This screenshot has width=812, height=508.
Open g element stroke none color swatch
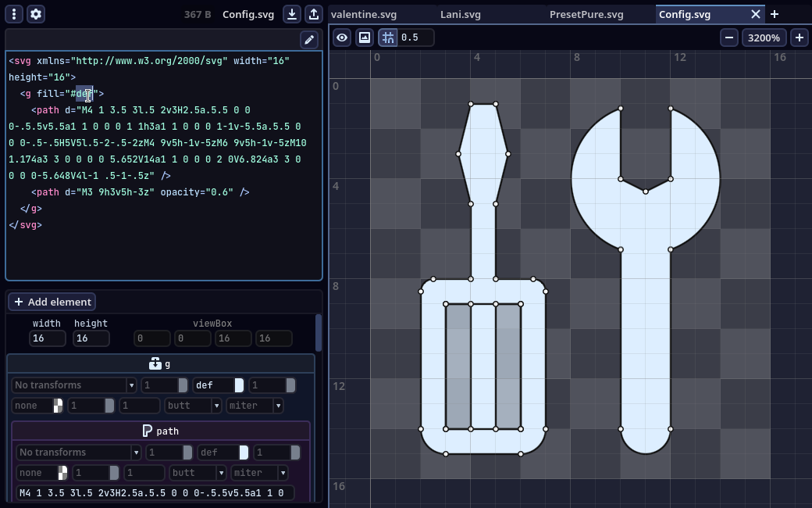pos(58,406)
